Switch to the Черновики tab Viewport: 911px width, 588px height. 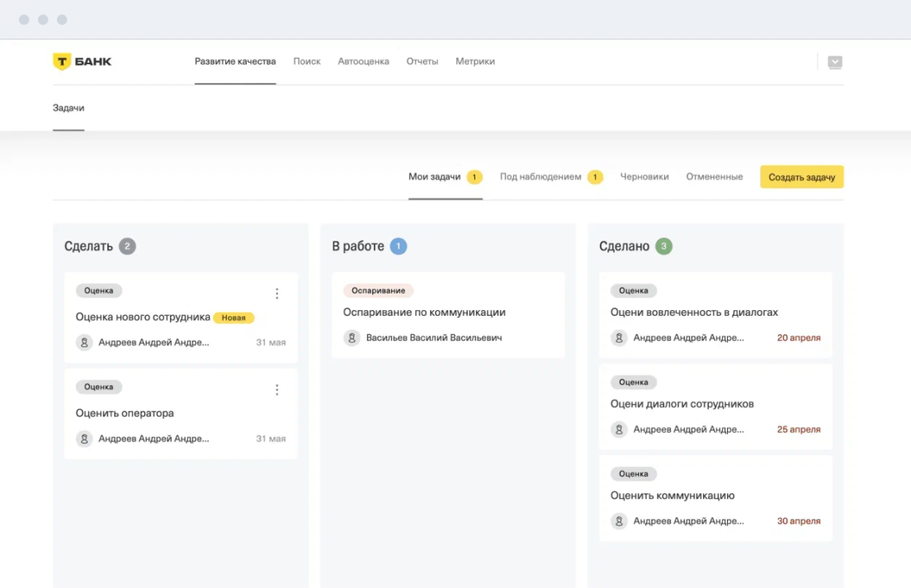(644, 177)
